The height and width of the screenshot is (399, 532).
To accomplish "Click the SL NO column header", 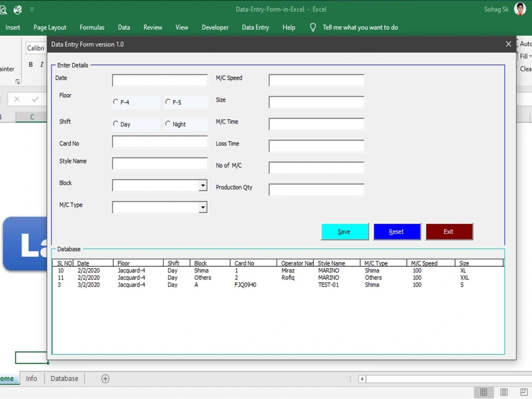I will pos(63,263).
